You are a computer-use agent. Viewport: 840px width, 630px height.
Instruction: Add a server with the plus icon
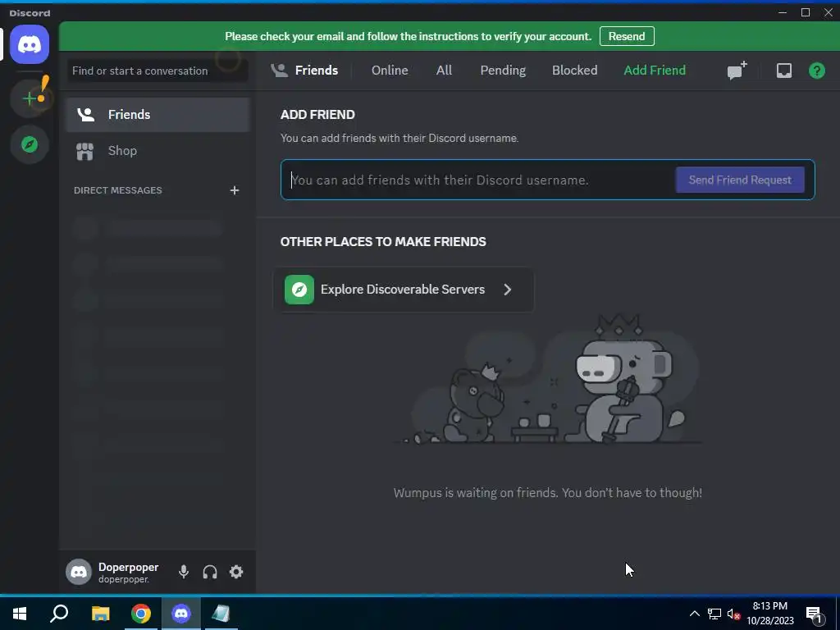click(x=30, y=98)
